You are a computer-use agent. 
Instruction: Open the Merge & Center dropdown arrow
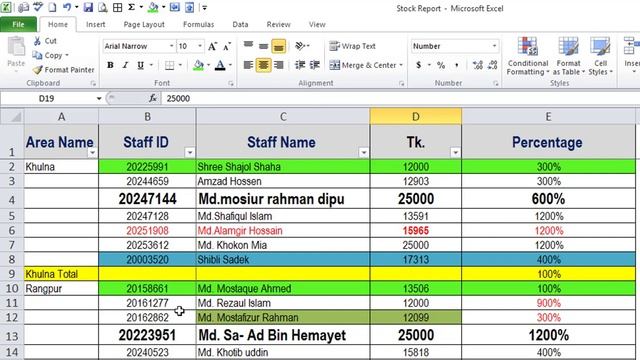[x=401, y=65]
